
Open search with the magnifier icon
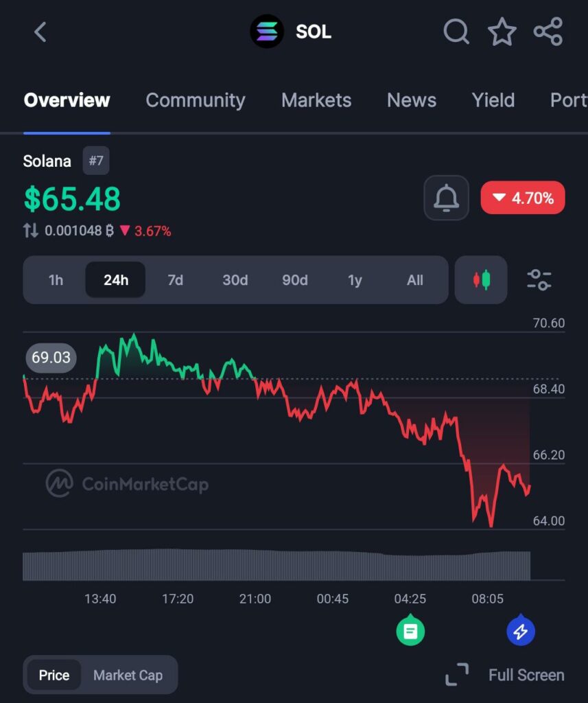coord(456,32)
